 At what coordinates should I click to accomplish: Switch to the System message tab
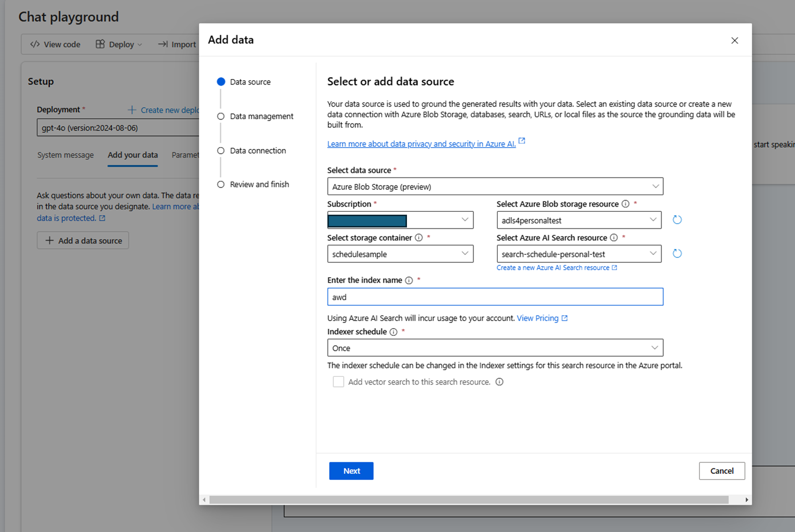click(65, 155)
